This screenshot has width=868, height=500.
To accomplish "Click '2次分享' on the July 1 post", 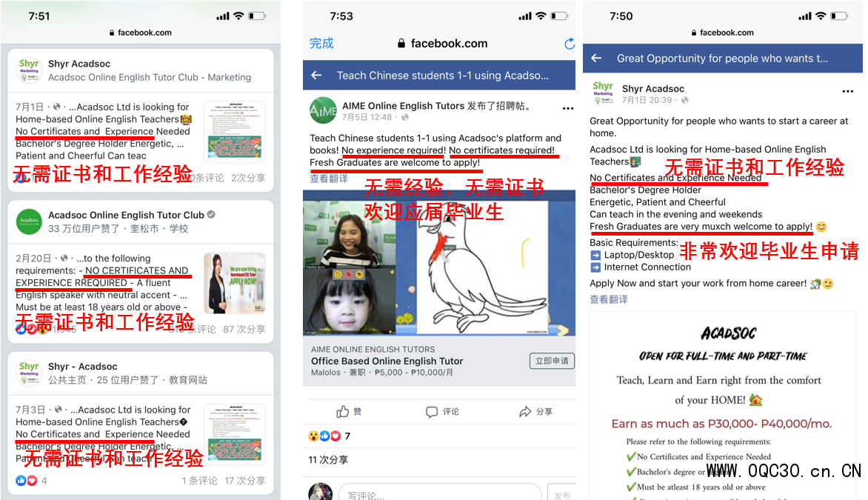I will point(248,178).
